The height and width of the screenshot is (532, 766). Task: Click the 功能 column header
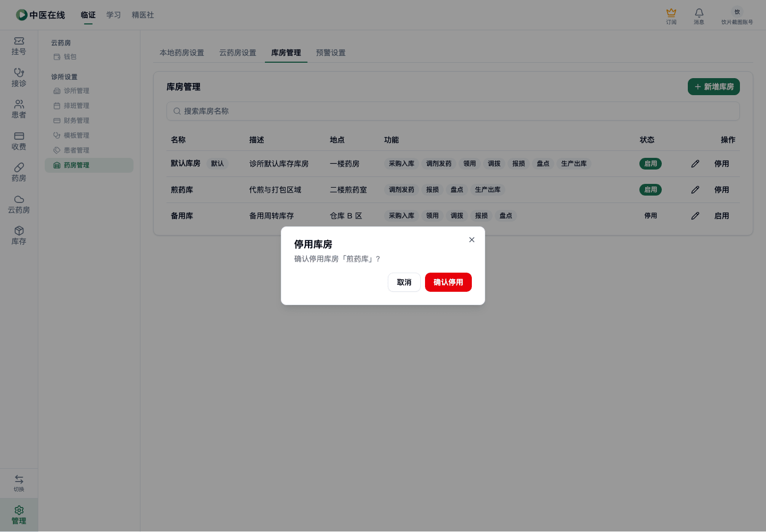pyautogui.click(x=392, y=140)
